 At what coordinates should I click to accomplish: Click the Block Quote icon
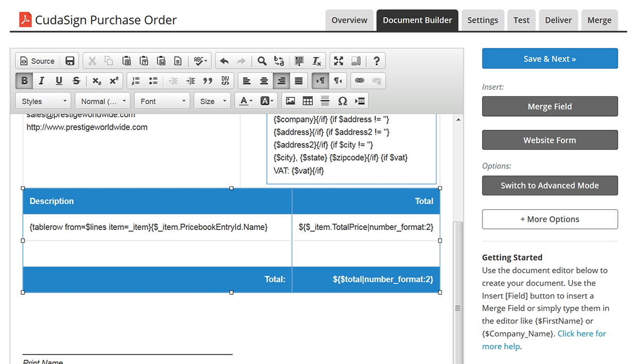tap(208, 81)
